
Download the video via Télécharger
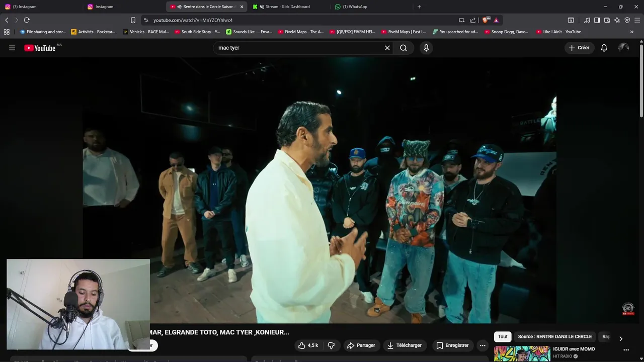coord(405,345)
